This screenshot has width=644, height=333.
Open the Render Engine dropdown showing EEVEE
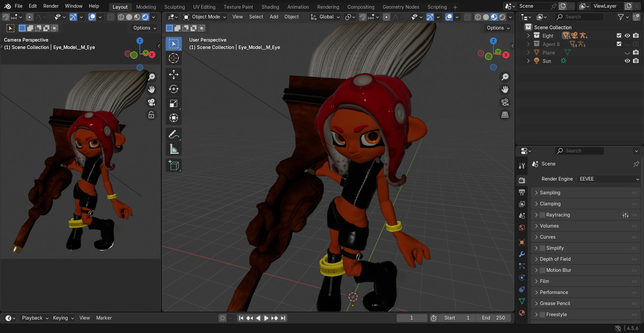tap(608, 179)
